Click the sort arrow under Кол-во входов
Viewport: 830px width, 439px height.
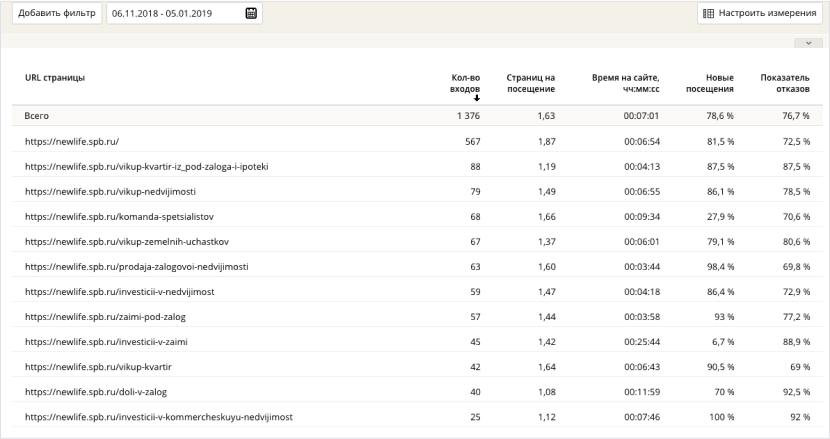pos(477,98)
